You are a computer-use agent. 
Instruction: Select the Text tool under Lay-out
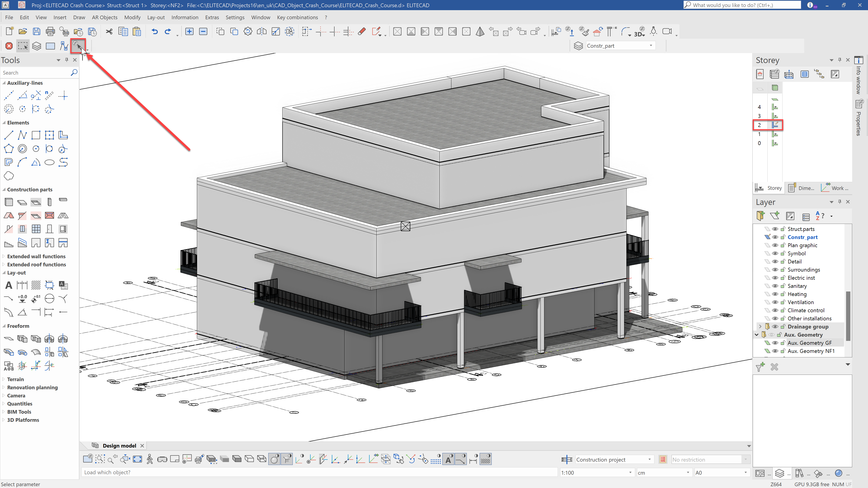click(9, 285)
